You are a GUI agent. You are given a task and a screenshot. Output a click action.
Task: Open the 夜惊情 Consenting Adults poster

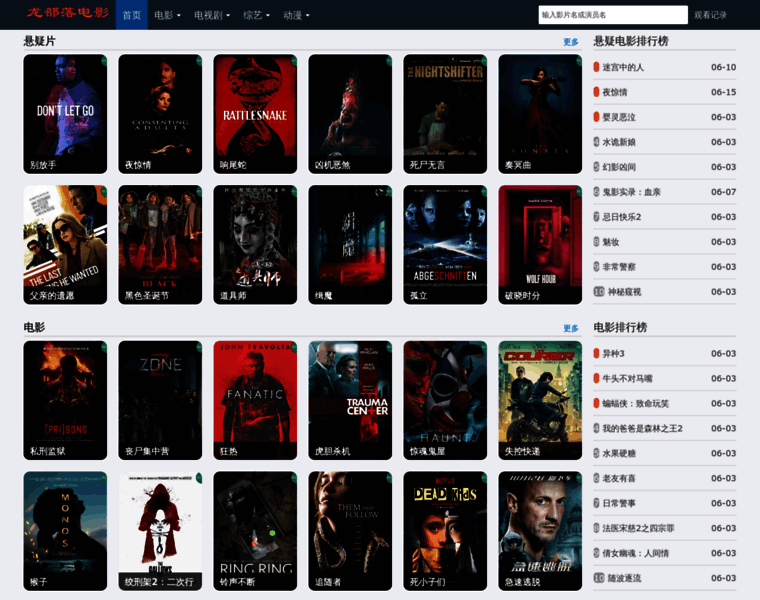[x=160, y=114]
